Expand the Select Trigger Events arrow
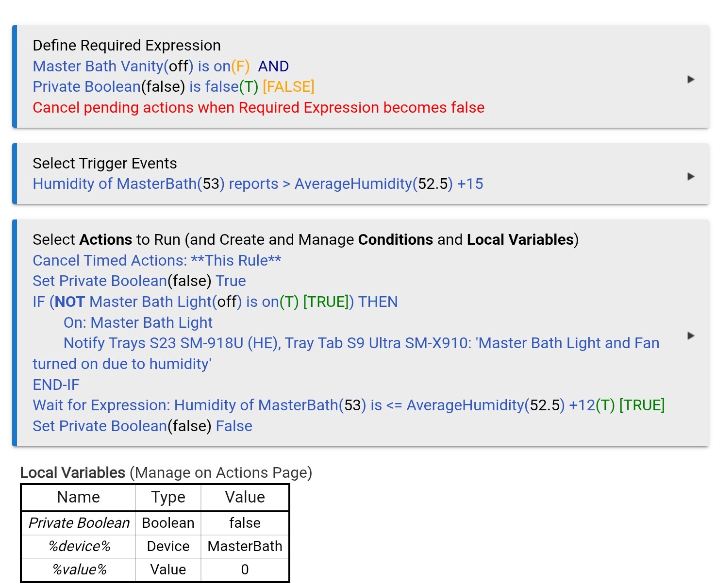Screen dimensions: 716x588 (691, 176)
